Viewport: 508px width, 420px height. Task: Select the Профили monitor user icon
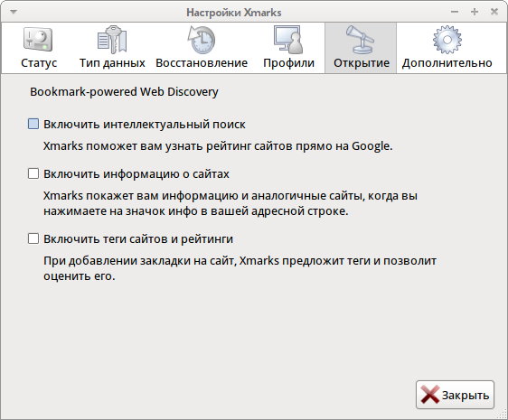(x=288, y=40)
